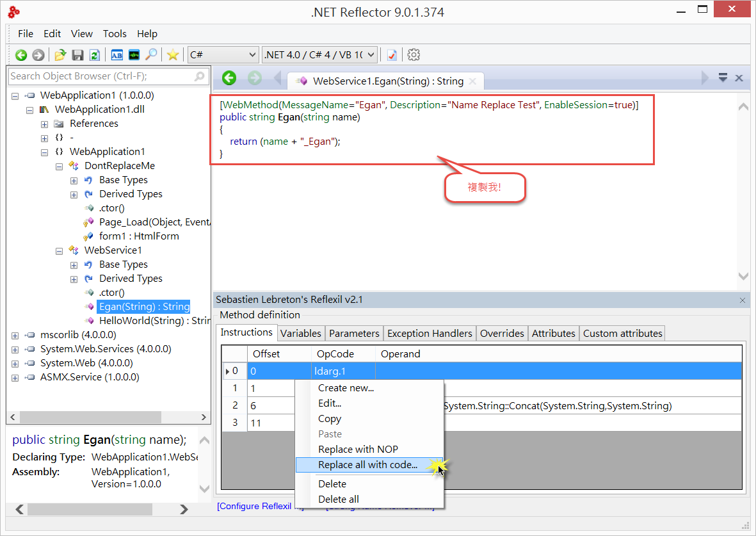756x536 pixels.
Task: Save the assembly using the disk icon
Action: click(77, 54)
